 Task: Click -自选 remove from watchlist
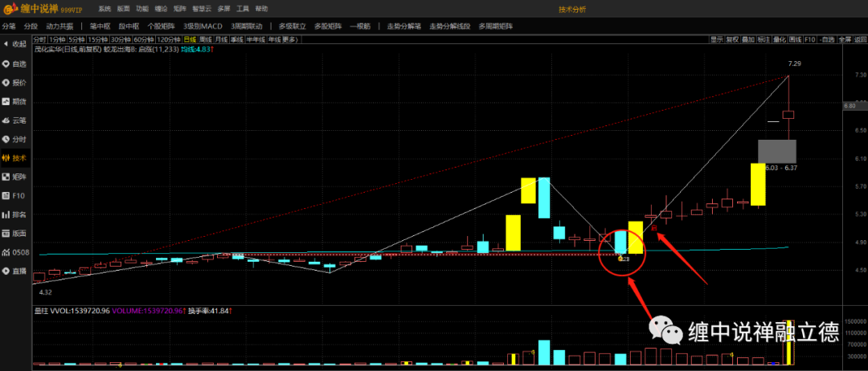(x=827, y=39)
